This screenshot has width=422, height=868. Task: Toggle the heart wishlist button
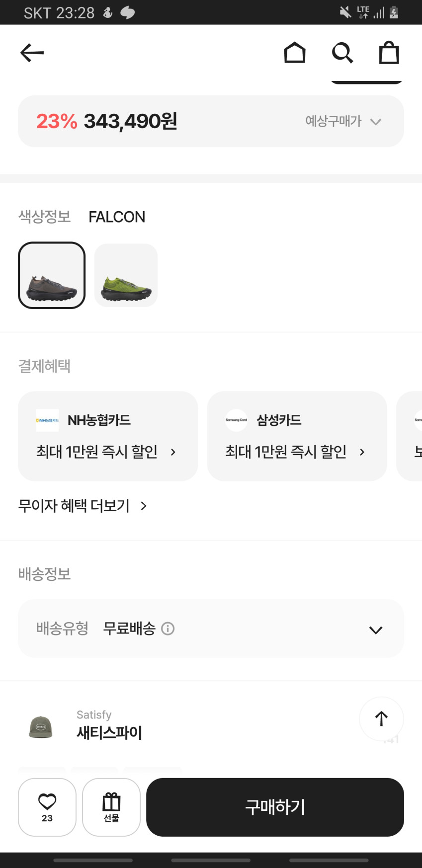click(47, 807)
